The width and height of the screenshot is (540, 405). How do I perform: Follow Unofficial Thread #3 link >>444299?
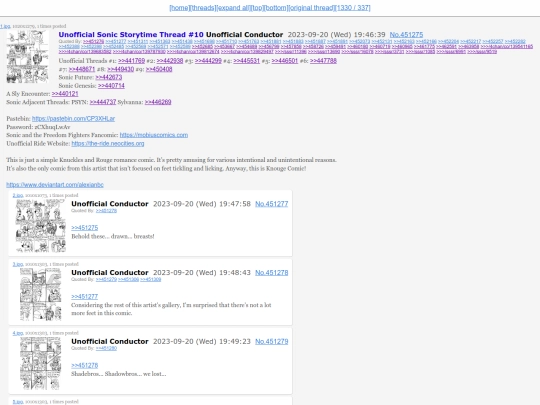click(x=208, y=61)
